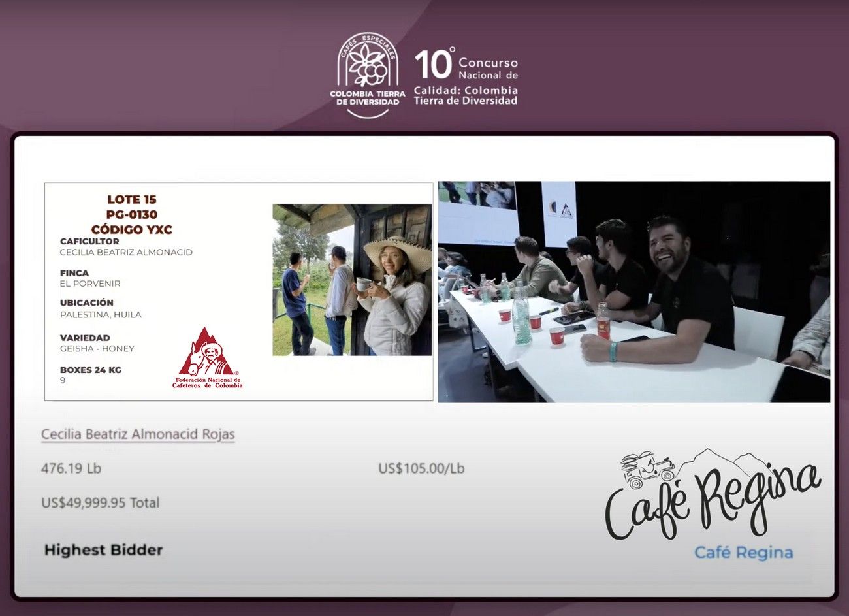
Task: Click the Cecilia Beatriz Almonacid Rojas link
Action: click(138, 434)
